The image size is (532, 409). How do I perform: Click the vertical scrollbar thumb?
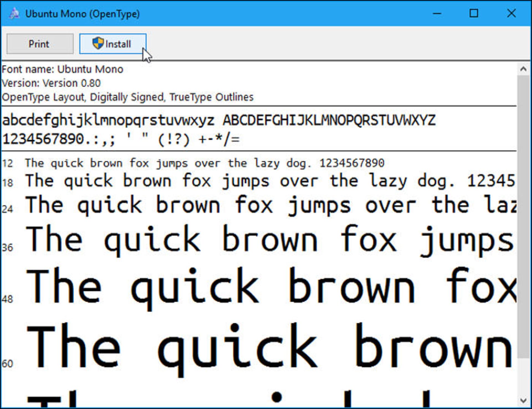tap(523, 217)
